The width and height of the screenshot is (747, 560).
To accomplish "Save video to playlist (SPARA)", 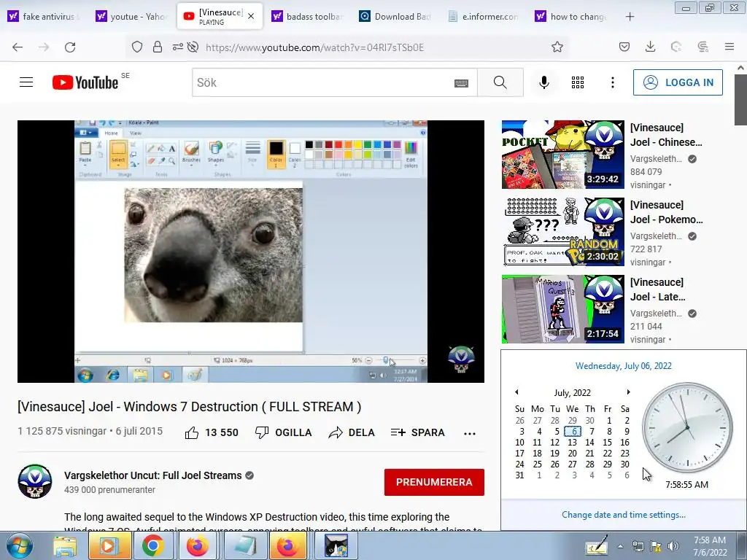I will (x=418, y=432).
